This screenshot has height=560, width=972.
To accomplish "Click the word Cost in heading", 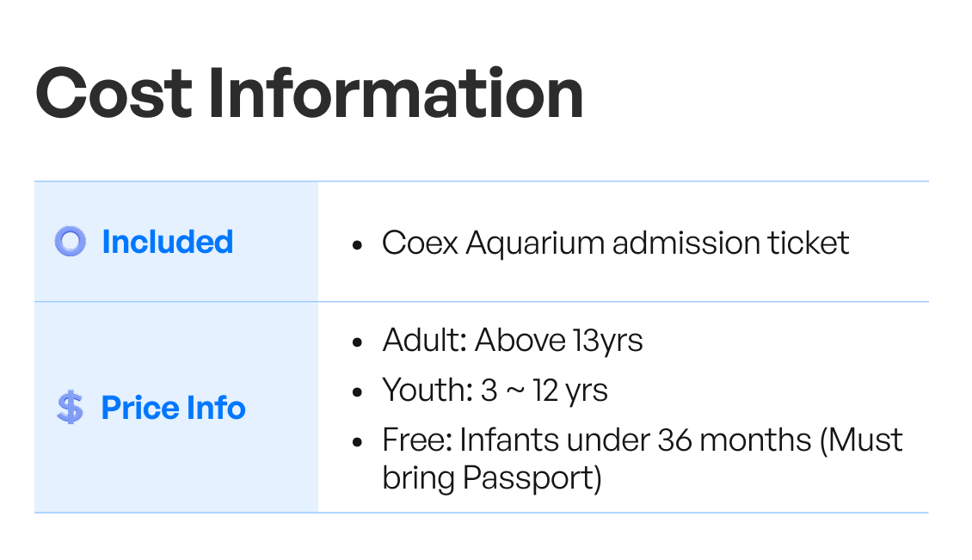I will click(114, 94).
